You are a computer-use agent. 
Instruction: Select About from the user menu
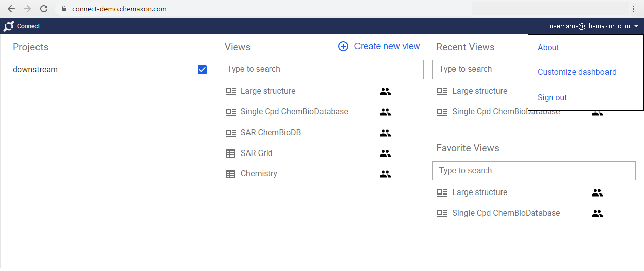pos(548,47)
